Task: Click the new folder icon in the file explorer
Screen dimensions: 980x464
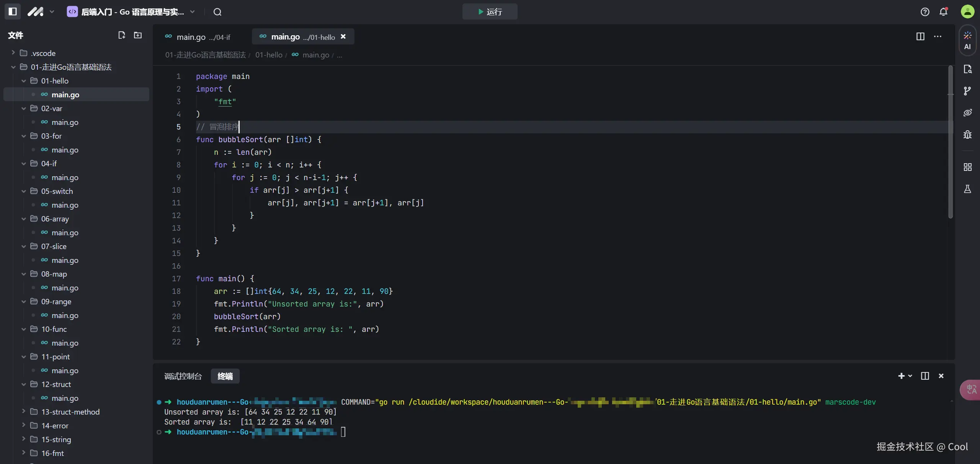Action: pyautogui.click(x=138, y=35)
